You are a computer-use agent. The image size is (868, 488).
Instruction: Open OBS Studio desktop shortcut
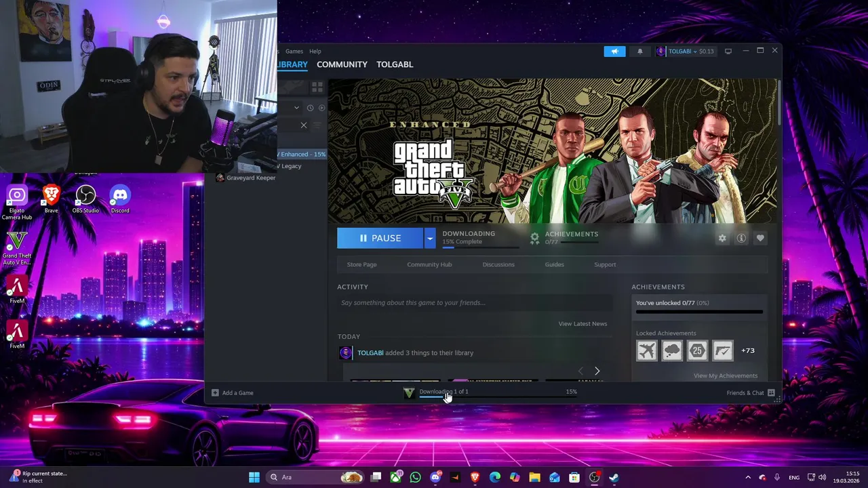click(x=85, y=200)
